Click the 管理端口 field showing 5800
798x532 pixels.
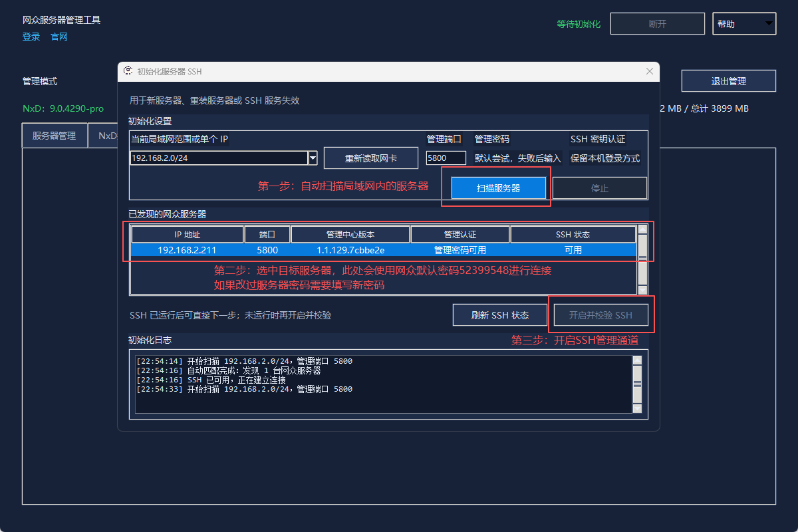(x=446, y=158)
